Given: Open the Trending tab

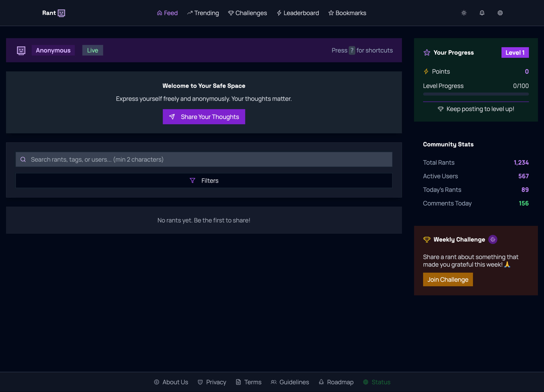Looking at the screenshot, I should 203,13.
